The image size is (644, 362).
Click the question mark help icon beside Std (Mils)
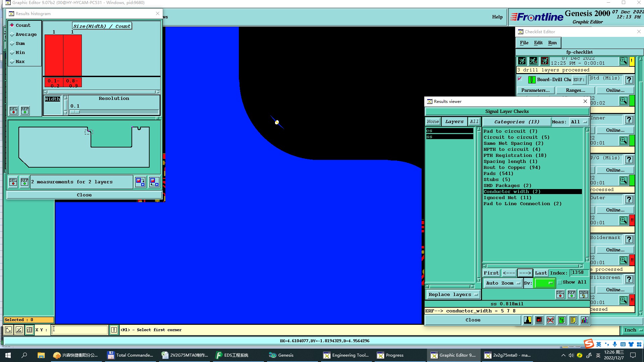629,80
